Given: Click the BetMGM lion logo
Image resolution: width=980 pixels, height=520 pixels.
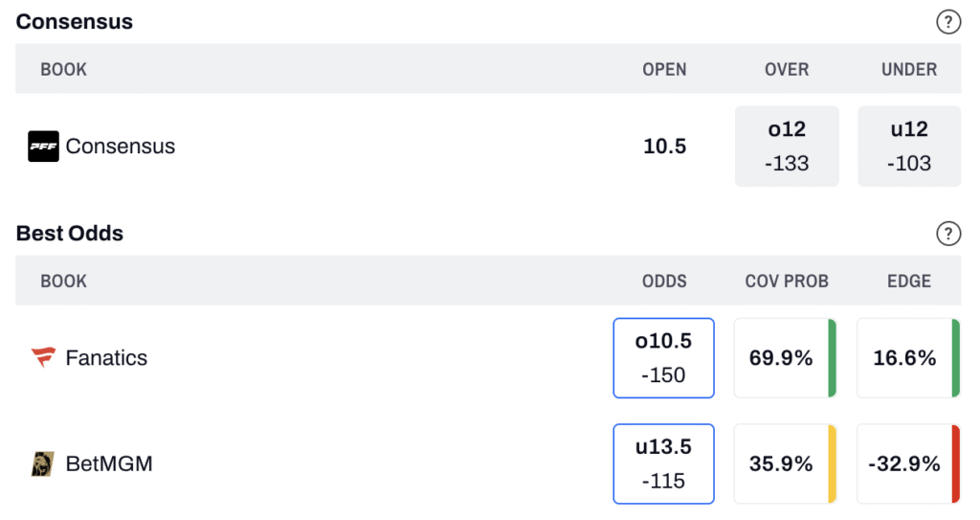Looking at the screenshot, I should point(43,464).
